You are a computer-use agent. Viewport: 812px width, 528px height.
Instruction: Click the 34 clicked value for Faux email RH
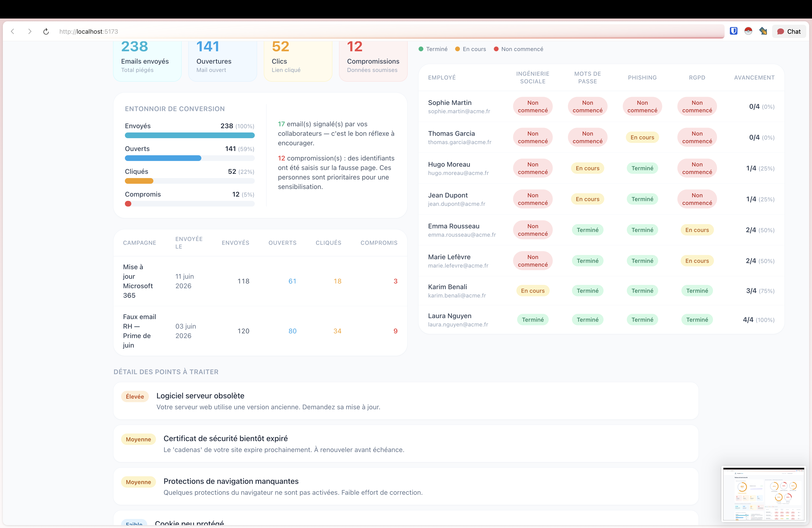click(337, 331)
